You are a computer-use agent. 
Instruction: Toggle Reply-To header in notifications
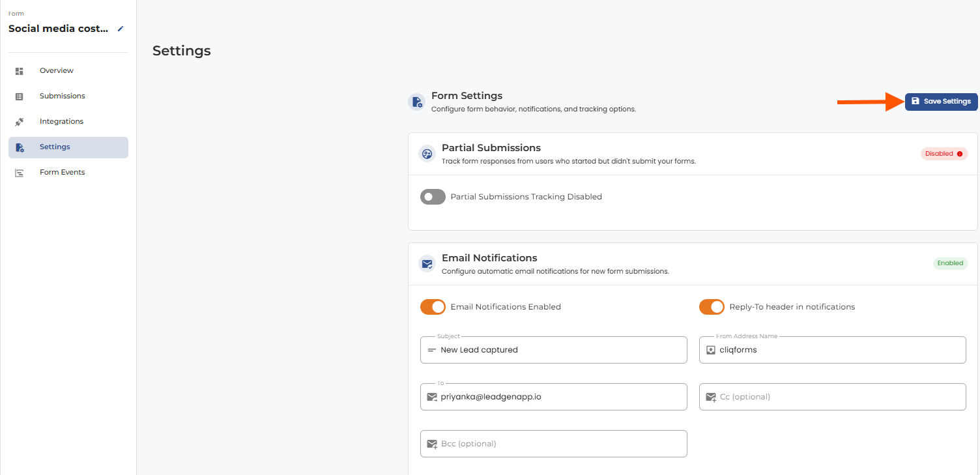(712, 307)
